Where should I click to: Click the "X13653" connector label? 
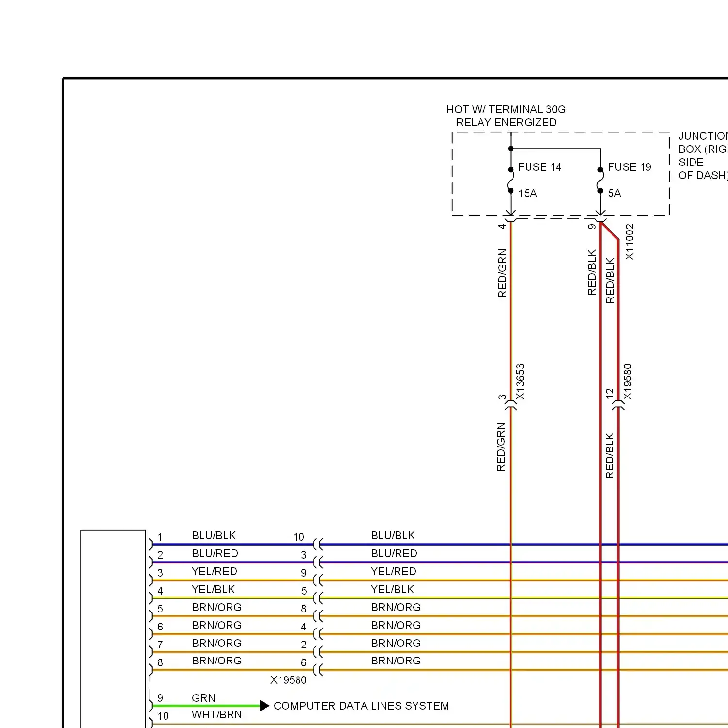(x=520, y=382)
